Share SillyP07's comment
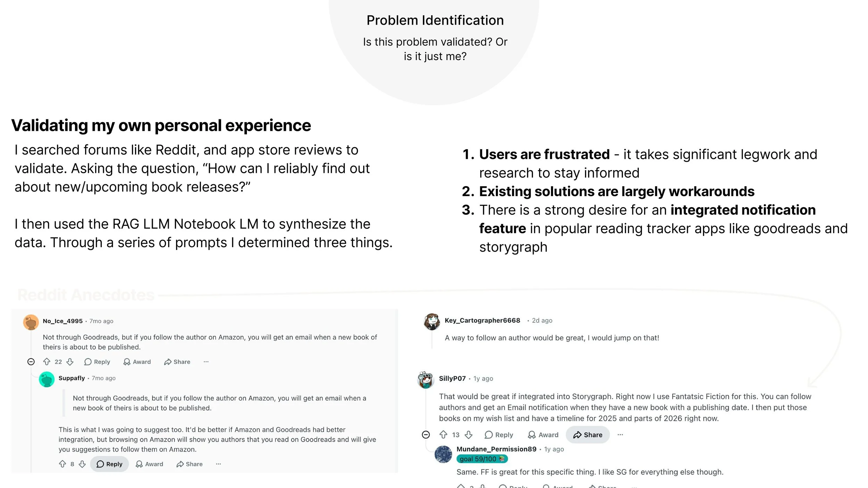This screenshot has width=868, height=488. coord(588,435)
